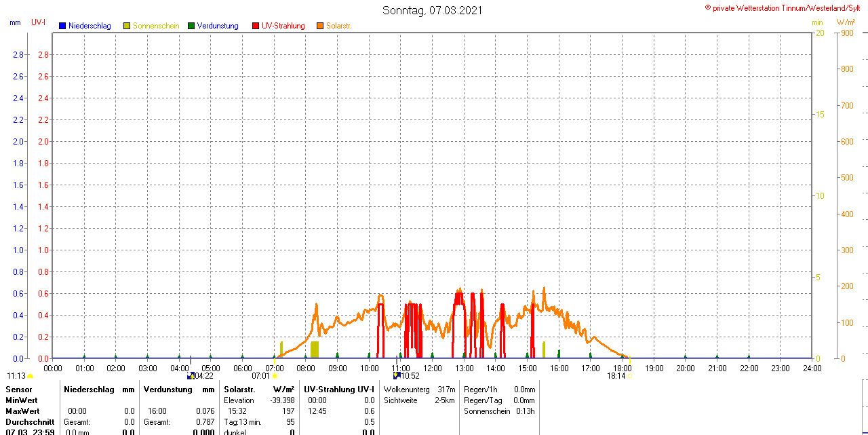The width and height of the screenshot is (868, 435).
Task: Click the Solarstr. column header in table
Action: (239, 390)
